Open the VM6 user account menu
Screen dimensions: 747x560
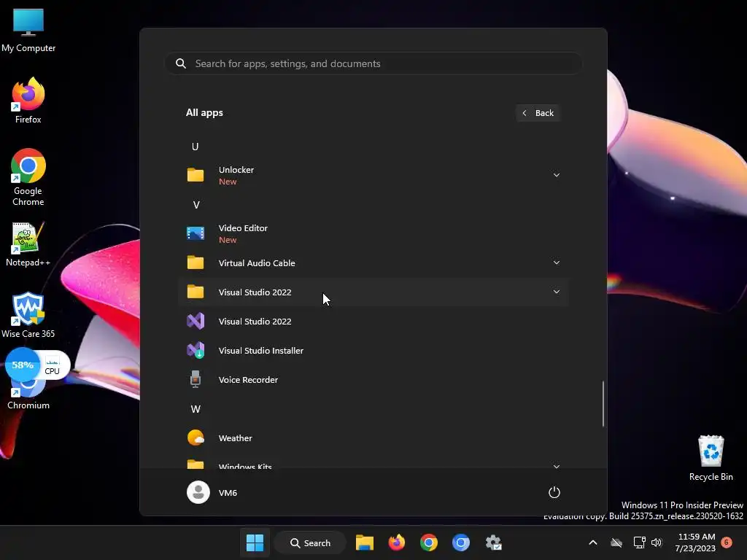coord(212,492)
